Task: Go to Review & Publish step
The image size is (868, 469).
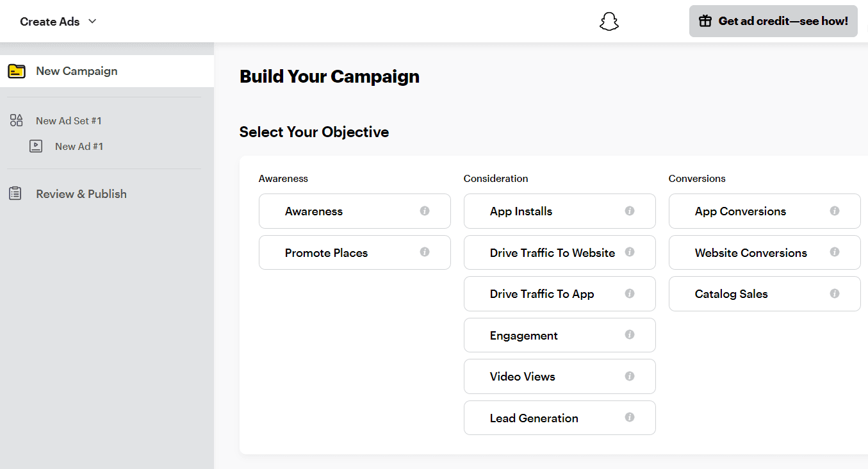Action: click(x=81, y=193)
